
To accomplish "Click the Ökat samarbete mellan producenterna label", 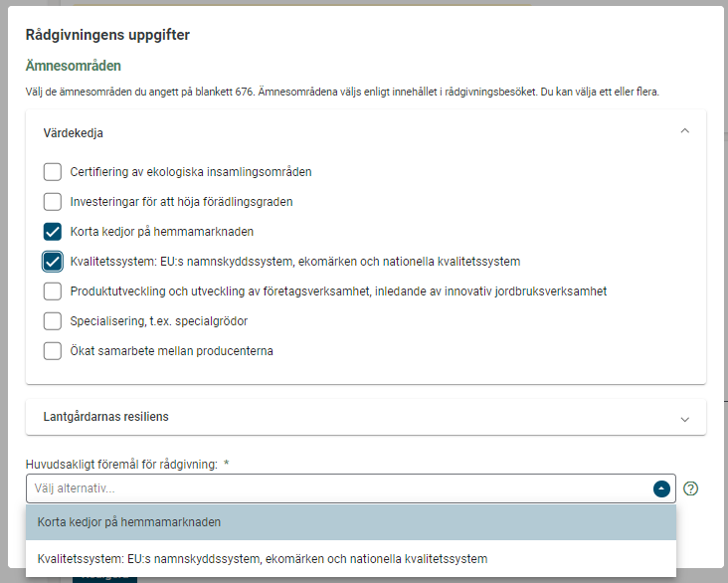I will point(171,351).
